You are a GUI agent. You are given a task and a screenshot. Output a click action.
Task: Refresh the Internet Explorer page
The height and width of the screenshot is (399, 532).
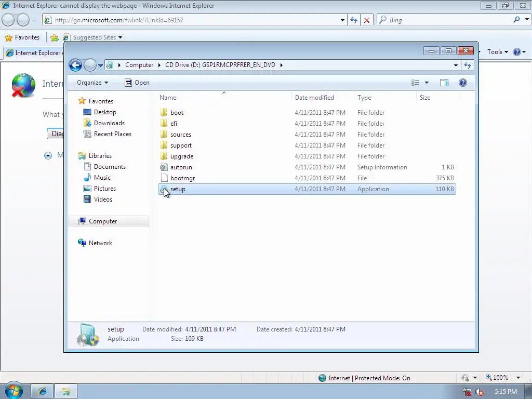[354, 20]
